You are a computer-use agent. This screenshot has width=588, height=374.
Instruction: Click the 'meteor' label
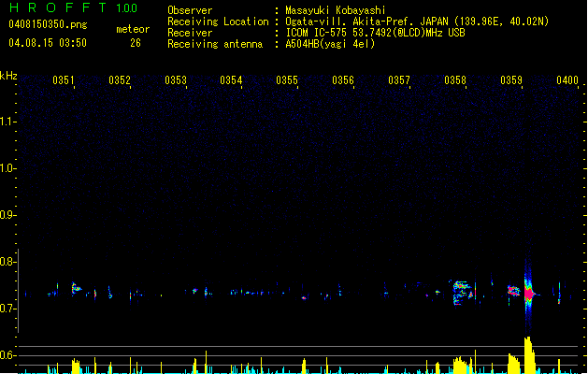pos(133,29)
